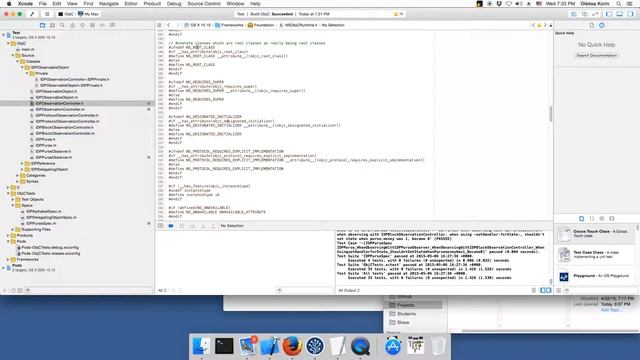Click Add Tags link in Finder window

pyautogui.click(x=611, y=310)
